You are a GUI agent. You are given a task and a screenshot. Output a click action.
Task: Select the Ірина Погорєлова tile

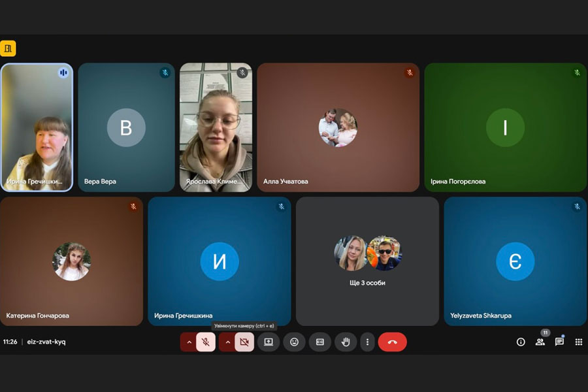coord(506,127)
